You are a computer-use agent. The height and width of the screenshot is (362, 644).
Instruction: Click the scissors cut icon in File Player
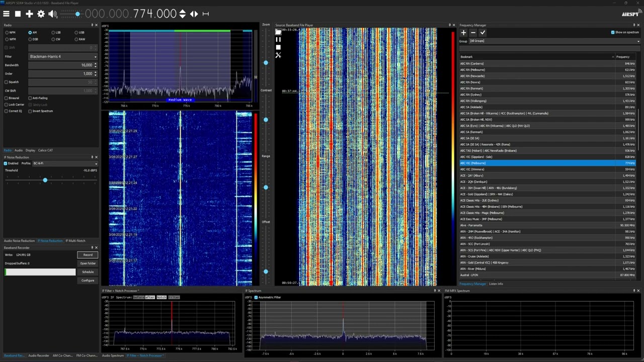point(278,55)
